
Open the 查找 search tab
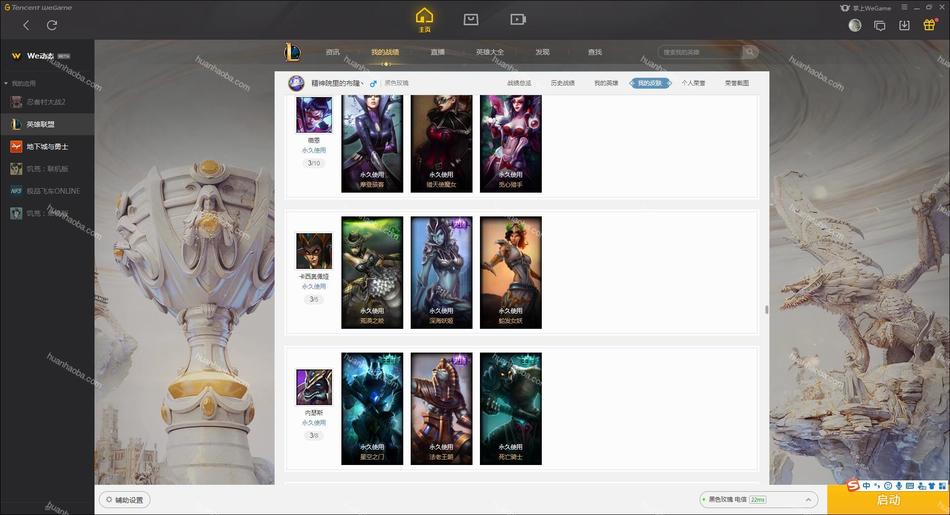pos(595,52)
